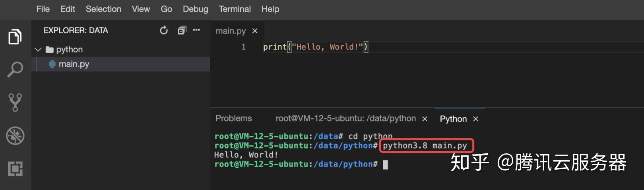644x190 pixels.
Task: Open the Terminal menu
Action: pos(235,9)
